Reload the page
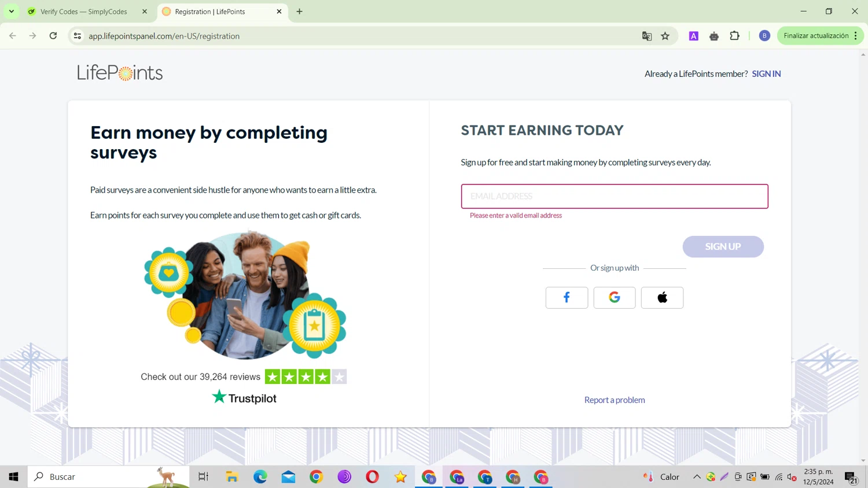 click(53, 36)
